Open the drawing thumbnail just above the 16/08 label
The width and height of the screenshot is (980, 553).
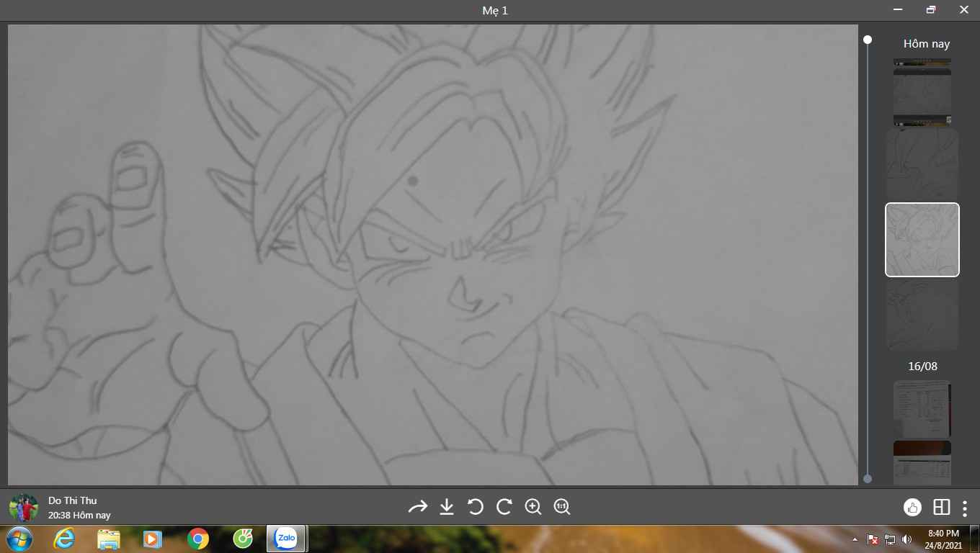point(922,315)
